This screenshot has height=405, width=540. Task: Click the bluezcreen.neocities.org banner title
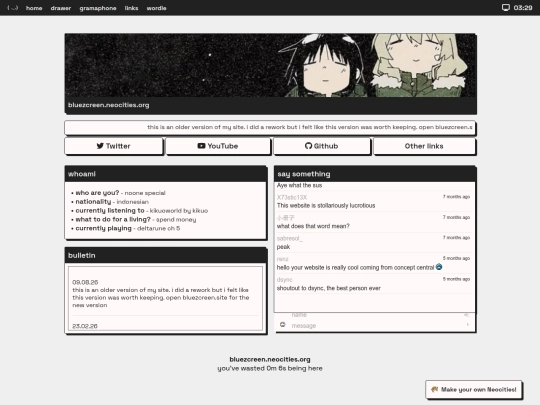(x=108, y=105)
